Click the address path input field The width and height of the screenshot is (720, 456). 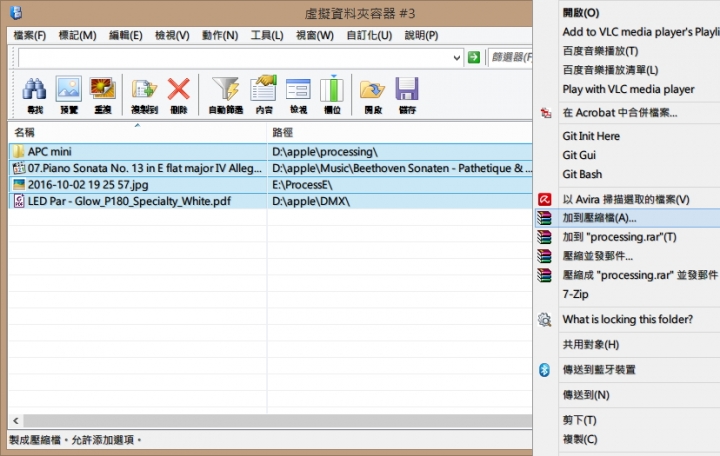coord(235,58)
